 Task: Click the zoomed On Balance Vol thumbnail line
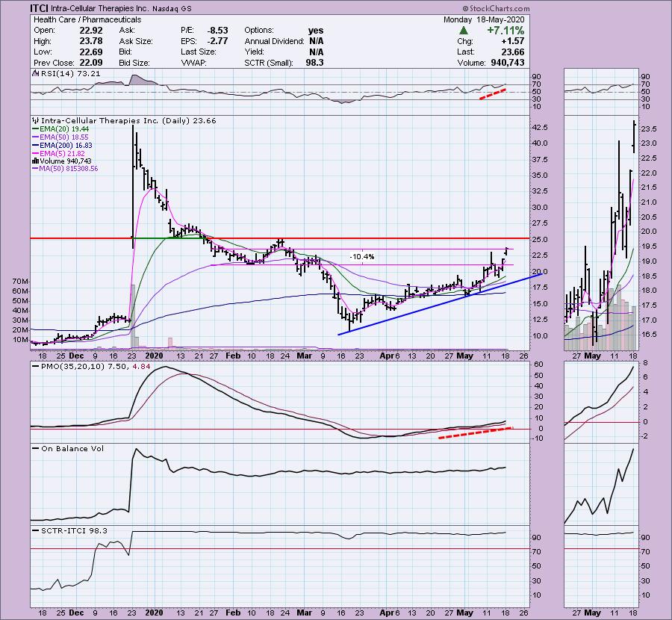pyautogui.click(x=599, y=486)
